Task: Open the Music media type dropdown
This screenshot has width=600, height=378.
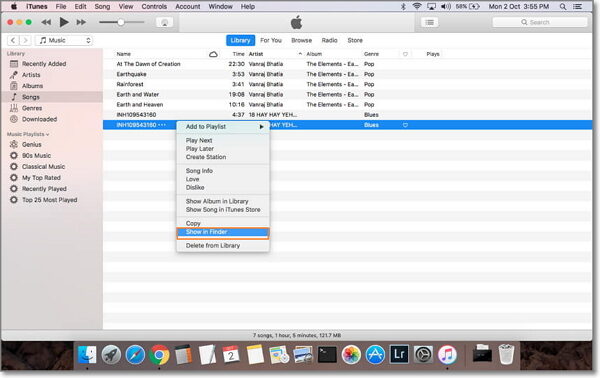Action: 64,40
